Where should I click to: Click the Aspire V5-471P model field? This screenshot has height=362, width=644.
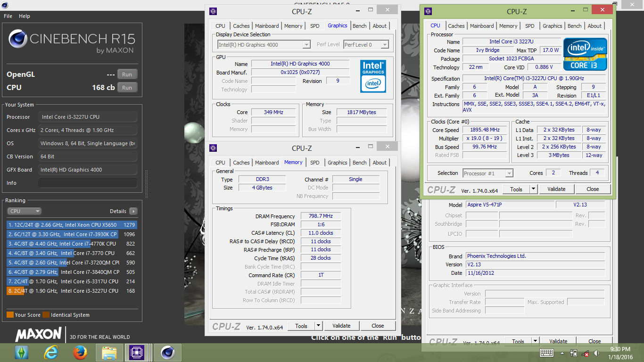(511, 205)
